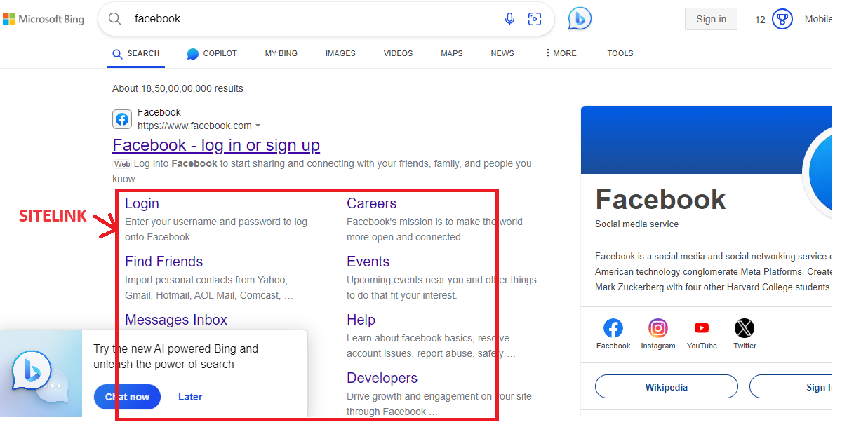This screenshot has height=434, width=868.
Task: Click the Facebook profile icon in panel
Action: [x=613, y=328]
